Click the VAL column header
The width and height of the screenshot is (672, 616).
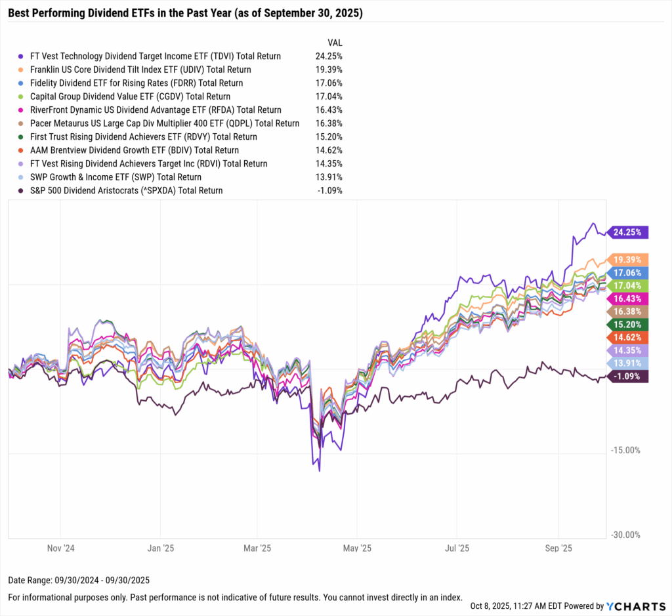click(335, 43)
